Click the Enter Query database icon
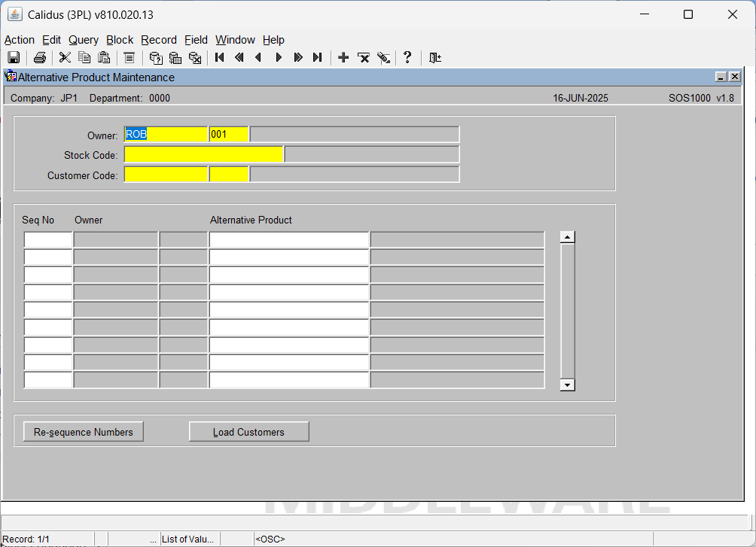This screenshot has height=547, width=756. click(x=156, y=58)
